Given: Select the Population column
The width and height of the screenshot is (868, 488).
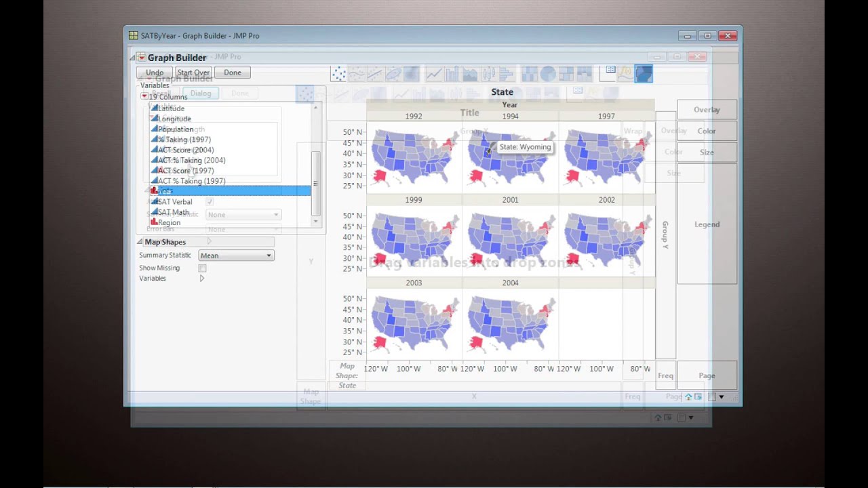Looking at the screenshot, I should (x=230, y=129).
